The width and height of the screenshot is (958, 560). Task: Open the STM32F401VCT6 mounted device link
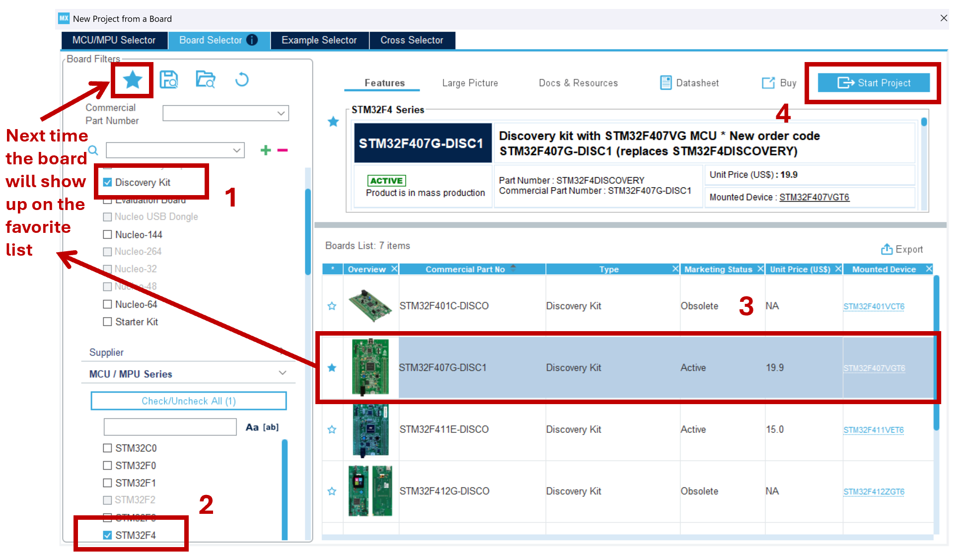(874, 306)
